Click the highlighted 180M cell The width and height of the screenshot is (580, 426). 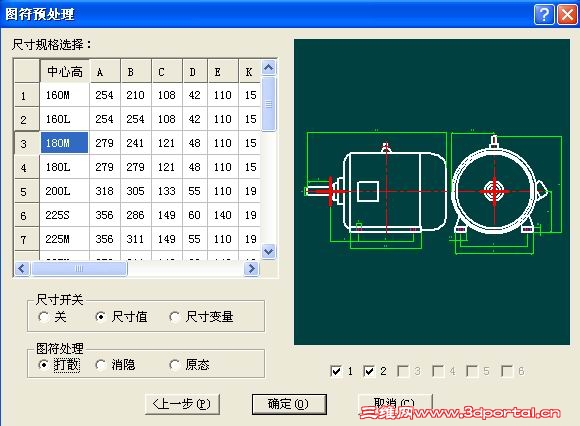tap(65, 143)
